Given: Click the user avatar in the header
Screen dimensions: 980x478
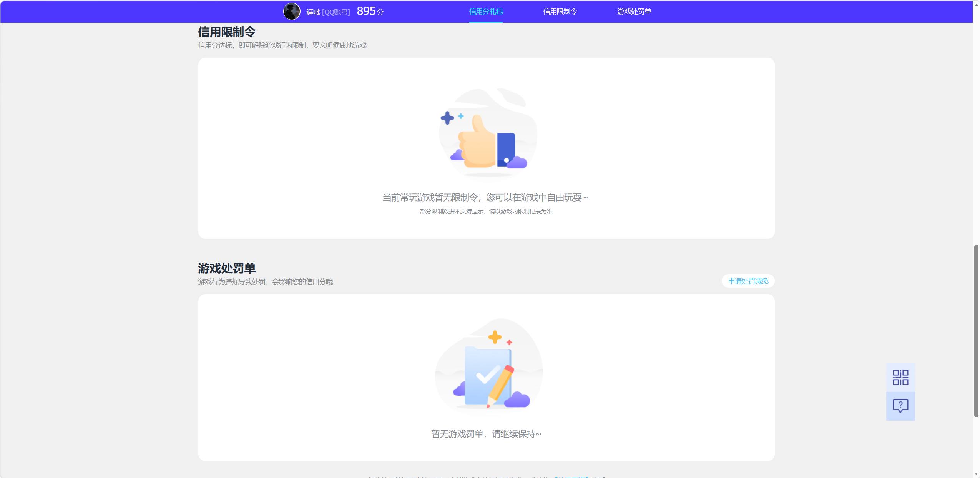Looking at the screenshot, I should coord(292,12).
